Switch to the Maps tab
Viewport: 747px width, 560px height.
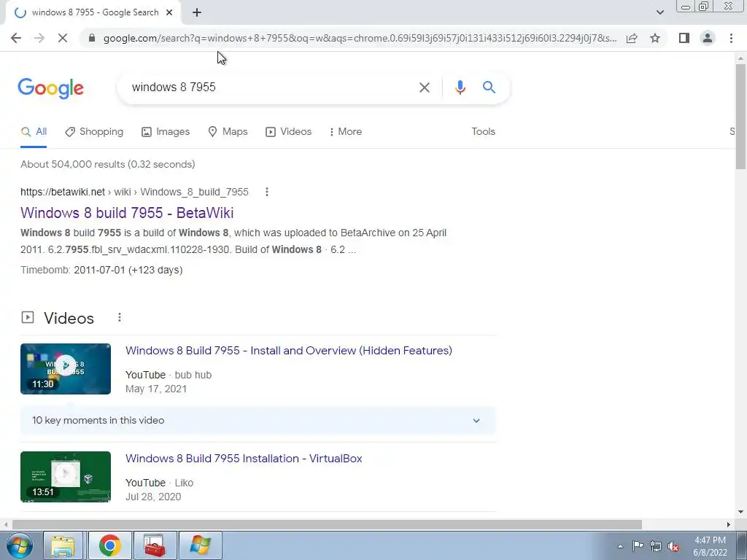tap(228, 132)
